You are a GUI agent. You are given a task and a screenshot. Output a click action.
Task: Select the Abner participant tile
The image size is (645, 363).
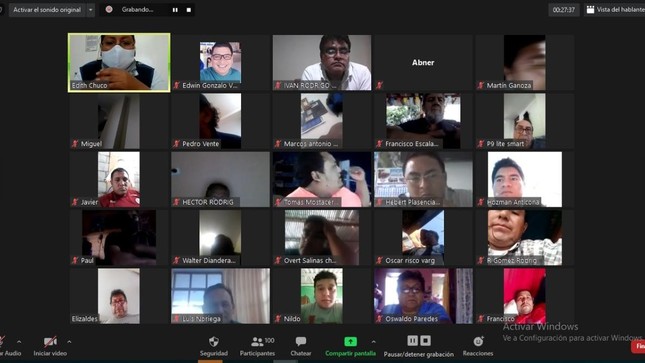click(423, 63)
